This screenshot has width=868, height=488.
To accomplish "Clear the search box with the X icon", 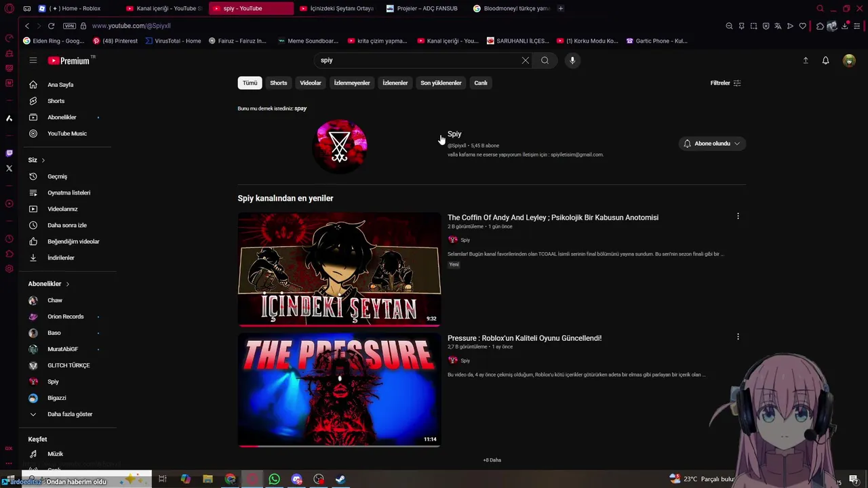I will (525, 60).
